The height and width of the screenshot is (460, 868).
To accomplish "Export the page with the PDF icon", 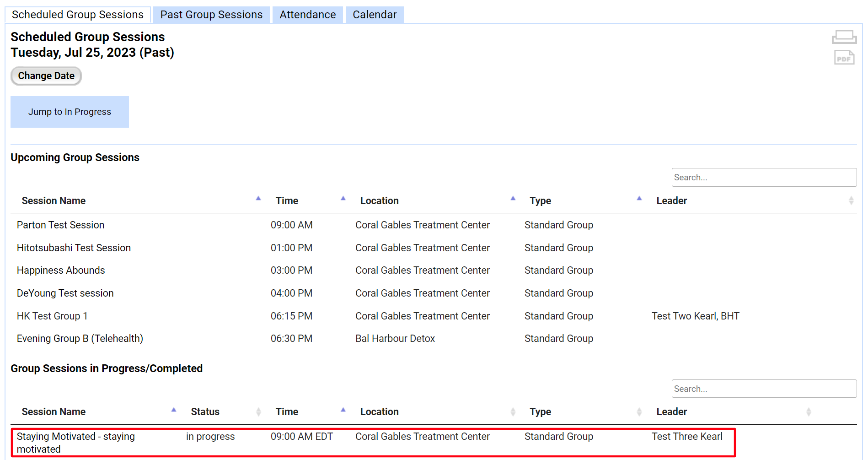I will [844, 58].
